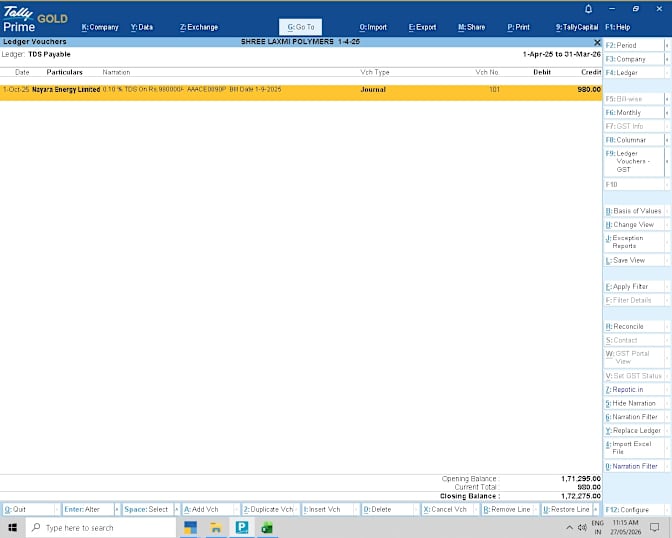Click Q: Quit button
The width and height of the screenshot is (672, 538).
click(x=28, y=509)
